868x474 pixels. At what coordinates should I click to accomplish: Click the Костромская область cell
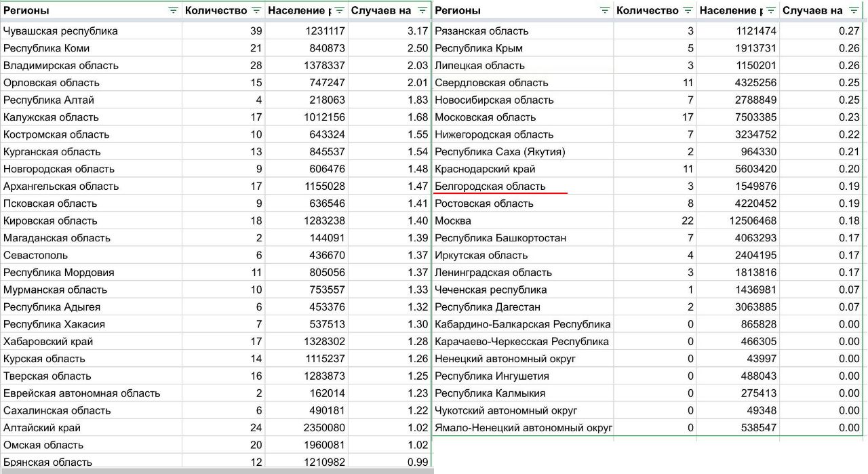click(91, 134)
